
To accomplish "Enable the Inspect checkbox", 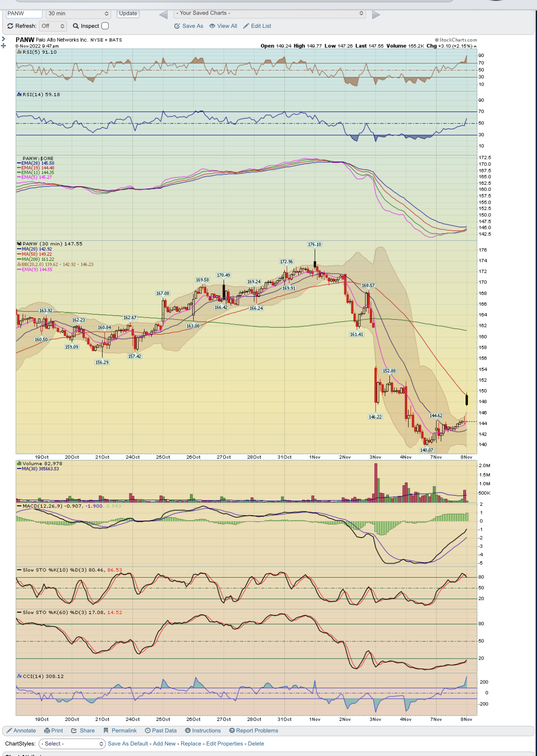I will (105, 26).
